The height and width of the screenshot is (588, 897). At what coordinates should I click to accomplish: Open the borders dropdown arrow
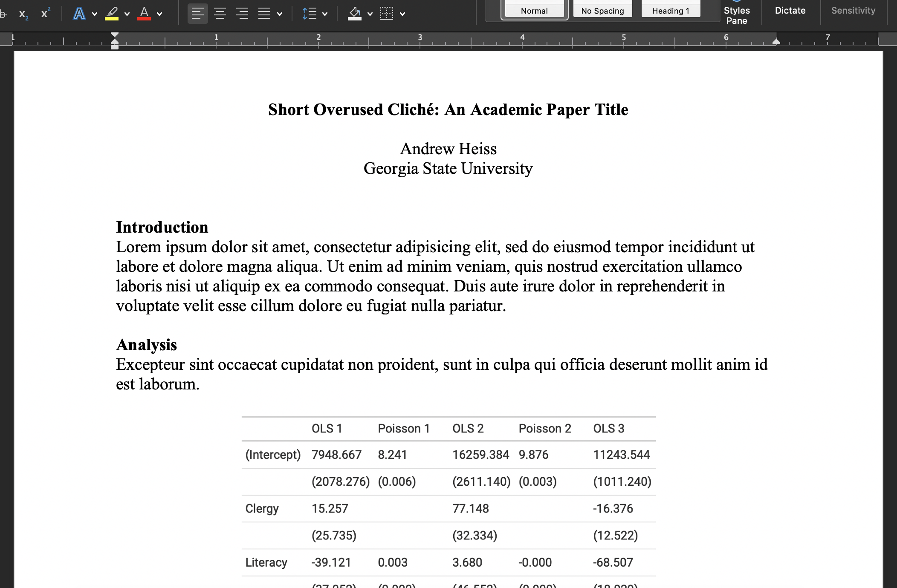click(x=402, y=14)
